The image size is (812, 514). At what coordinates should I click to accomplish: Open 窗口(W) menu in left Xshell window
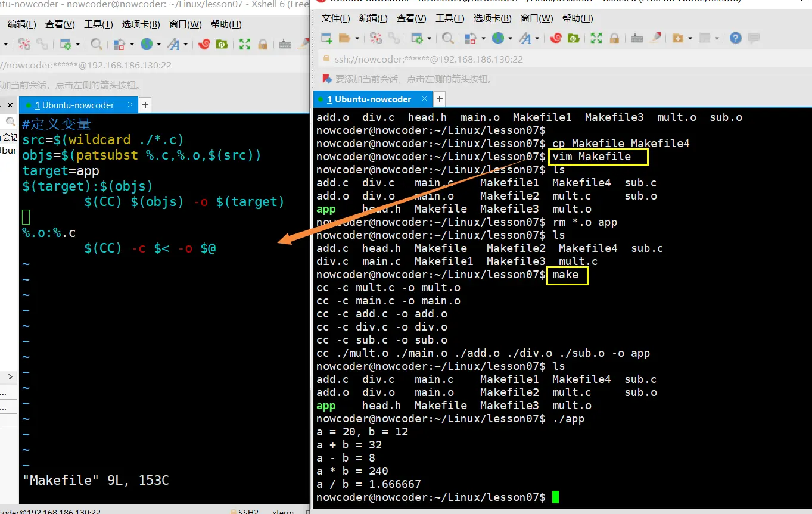click(185, 24)
